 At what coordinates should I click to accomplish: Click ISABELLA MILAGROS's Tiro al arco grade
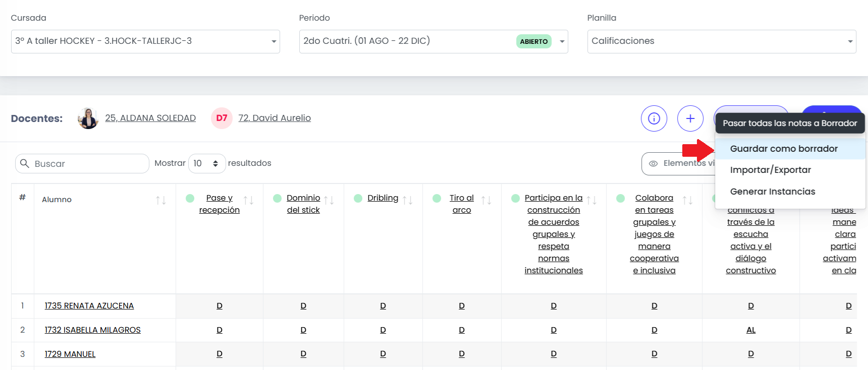click(x=462, y=330)
